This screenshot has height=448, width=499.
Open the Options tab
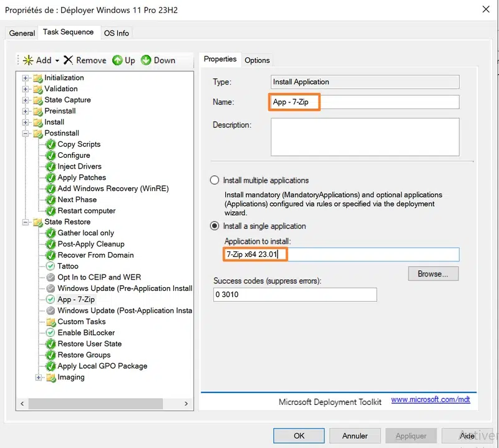click(257, 60)
